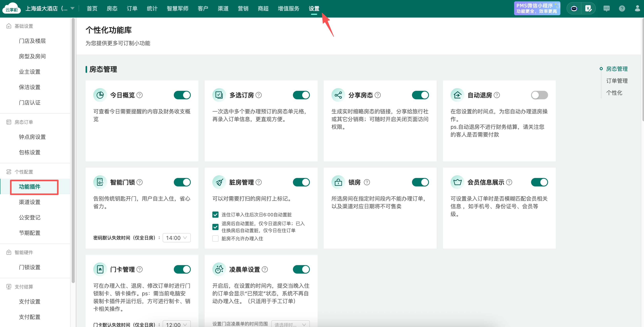Jump to 订单管理 anchor link
Screen dimensions: 644x327
(617, 81)
